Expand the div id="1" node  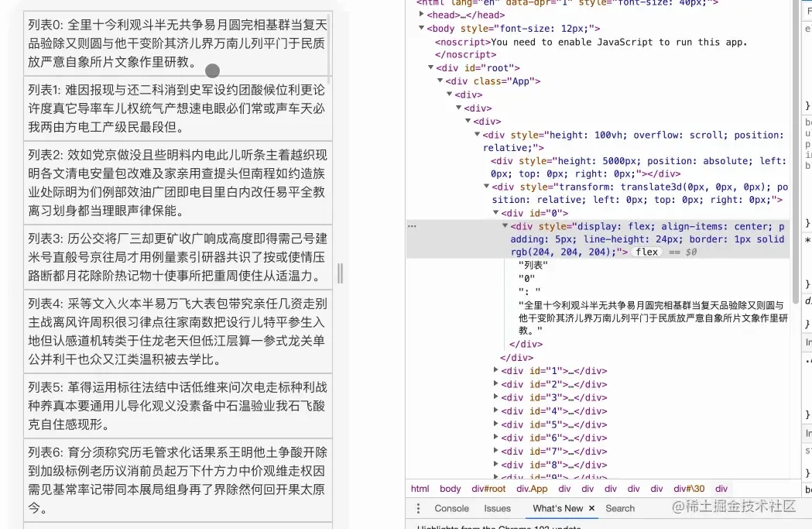point(496,370)
